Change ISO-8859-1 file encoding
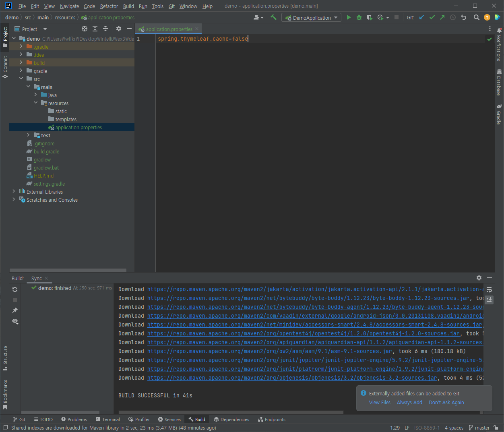Screen dimensions: 504x432 [x=427, y=428]
